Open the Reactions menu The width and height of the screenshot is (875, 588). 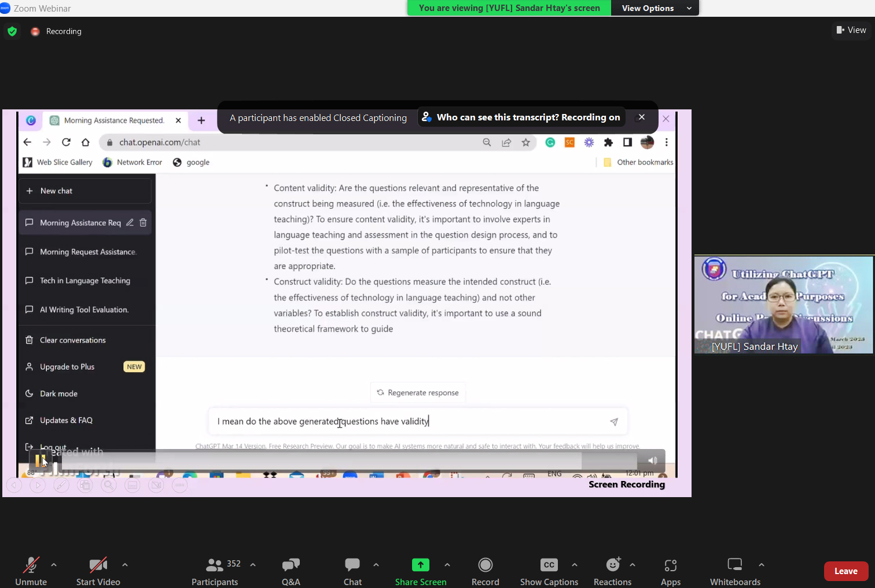coord(612,571)
